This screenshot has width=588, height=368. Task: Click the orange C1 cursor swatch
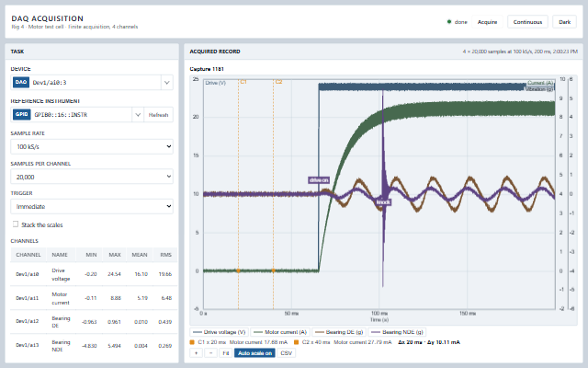coord(192,342)
